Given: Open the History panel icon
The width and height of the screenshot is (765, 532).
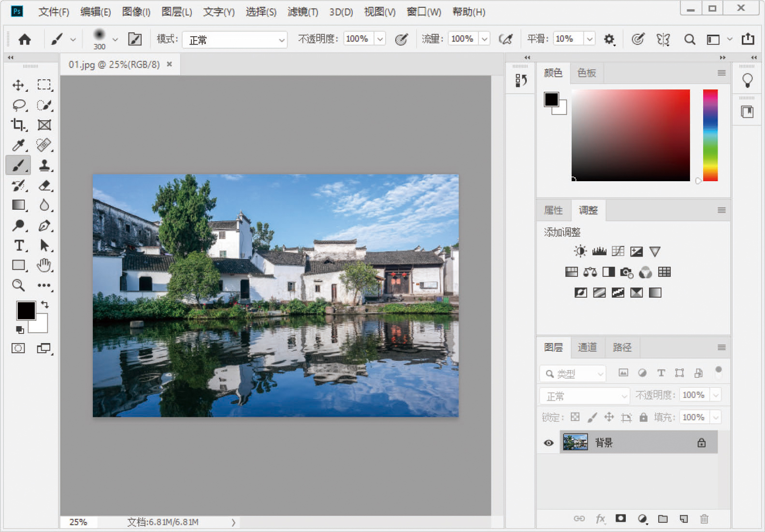Looking at the screenshot, I should pos(521,81).
